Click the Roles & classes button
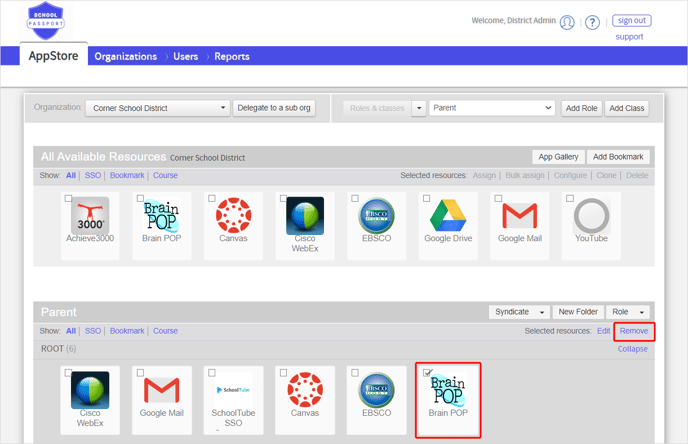Image resolution: width=688 pixels, height=444 pixels. (x=377, y=108)
